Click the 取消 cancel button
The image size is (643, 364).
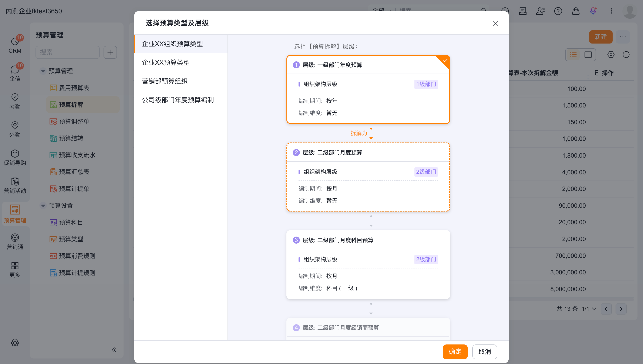pos(484,351)
